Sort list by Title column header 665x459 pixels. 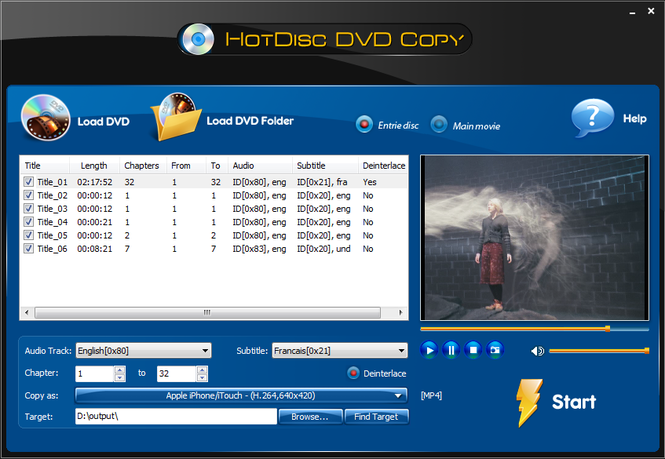coord(45,165)
